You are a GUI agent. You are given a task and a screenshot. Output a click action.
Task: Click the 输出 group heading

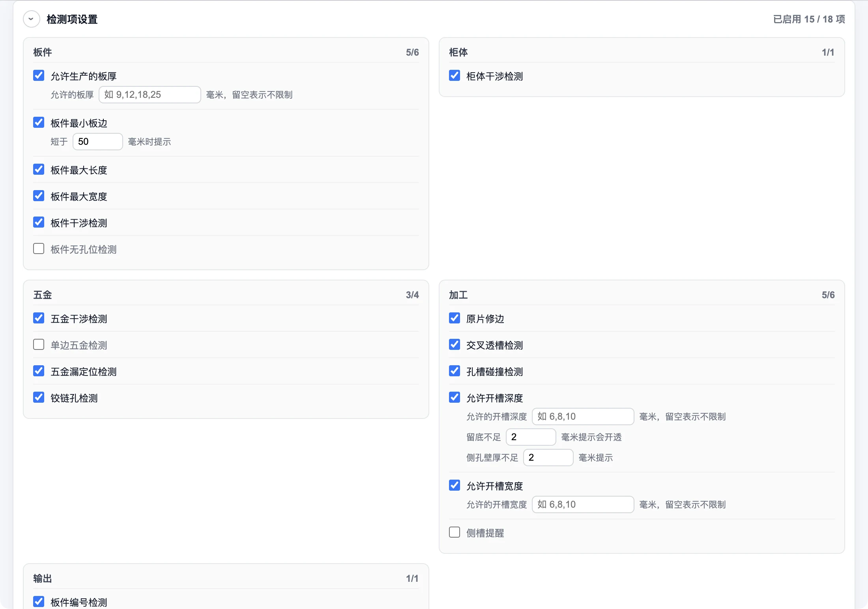click(43, 578)
